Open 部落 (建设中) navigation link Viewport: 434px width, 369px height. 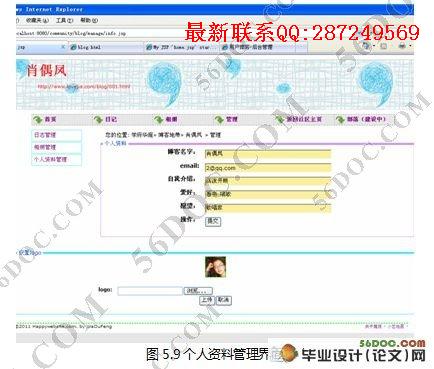pyautogui.click(x=367, y=119)
